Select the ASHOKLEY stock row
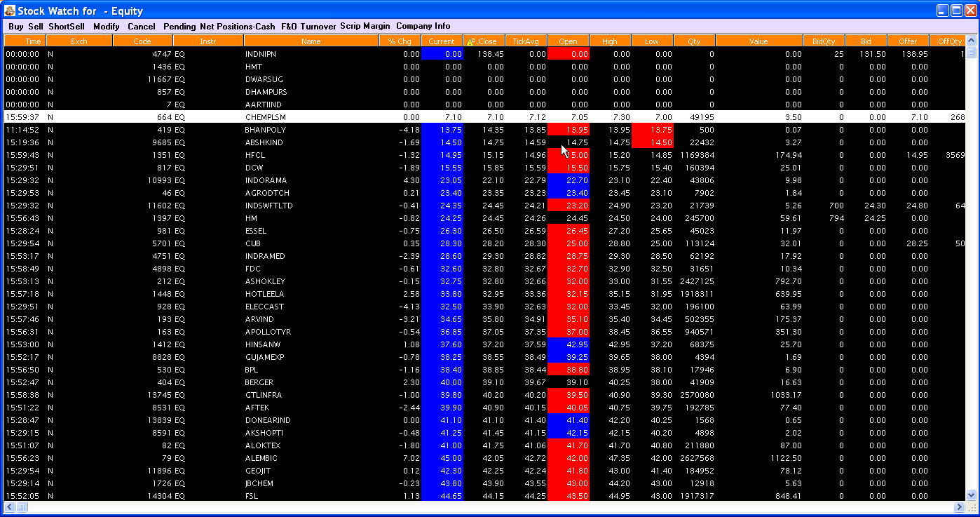 484,281
